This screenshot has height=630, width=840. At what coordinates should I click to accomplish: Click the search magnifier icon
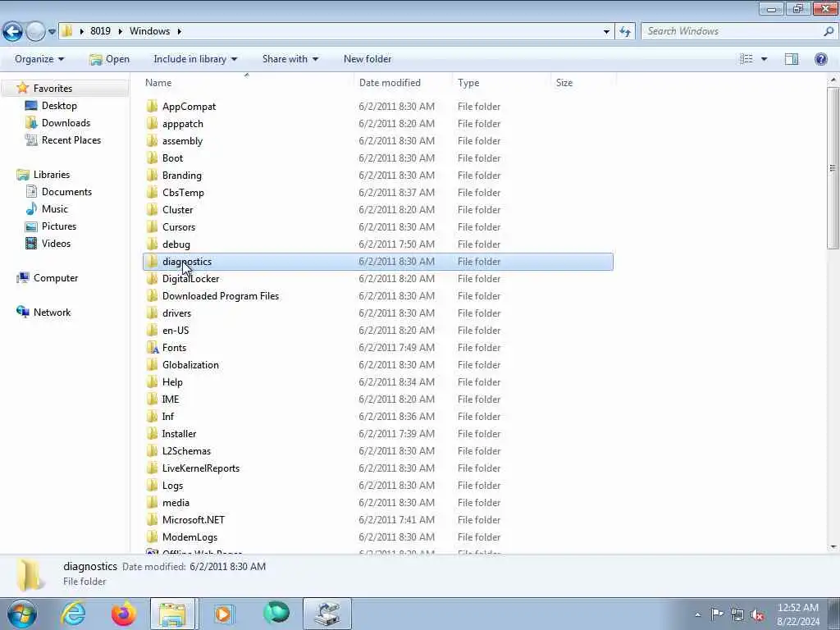point(829,31)
